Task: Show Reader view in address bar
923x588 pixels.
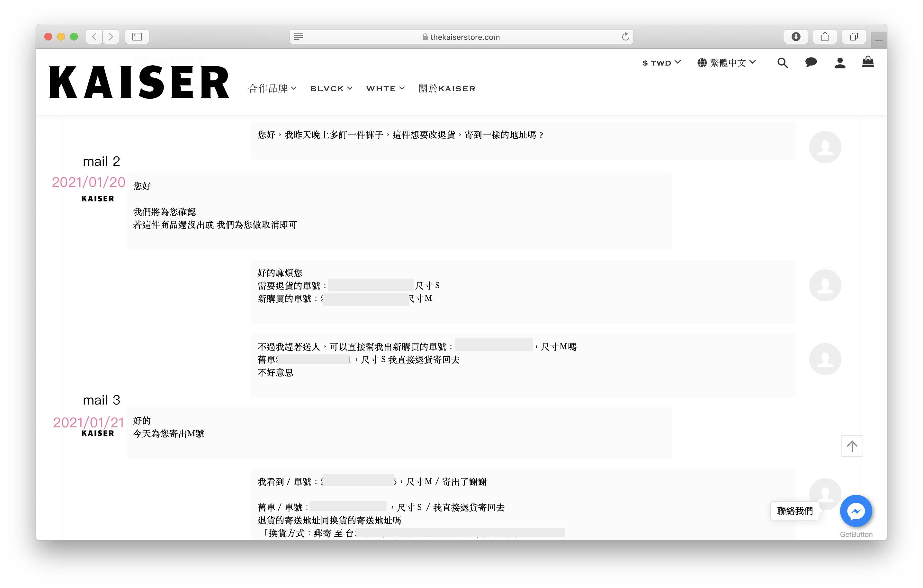Action: pyautogui.click(x=299, y=37)
